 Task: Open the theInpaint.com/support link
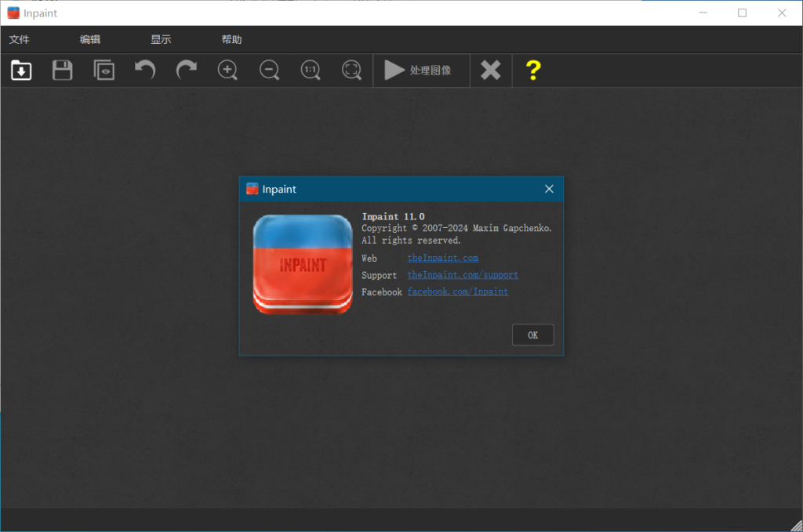(463, 275)
